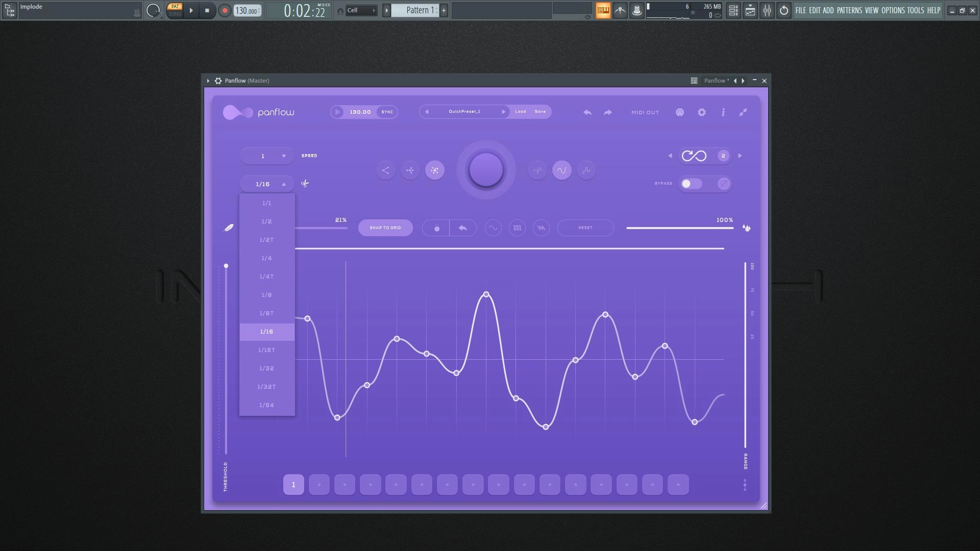Open Panflow plugin options gear in title bar
This screenshot has height=551, width=980.
pyautogui.click(x=218, y=81)
